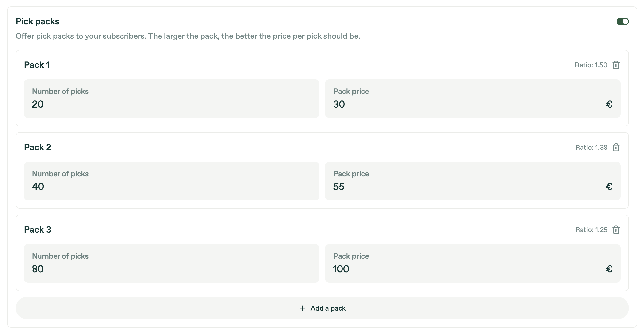Click the Pack 1 heading
Image resolution: width=644 pixels, height=332 pixels.
(x=37, y=65)
